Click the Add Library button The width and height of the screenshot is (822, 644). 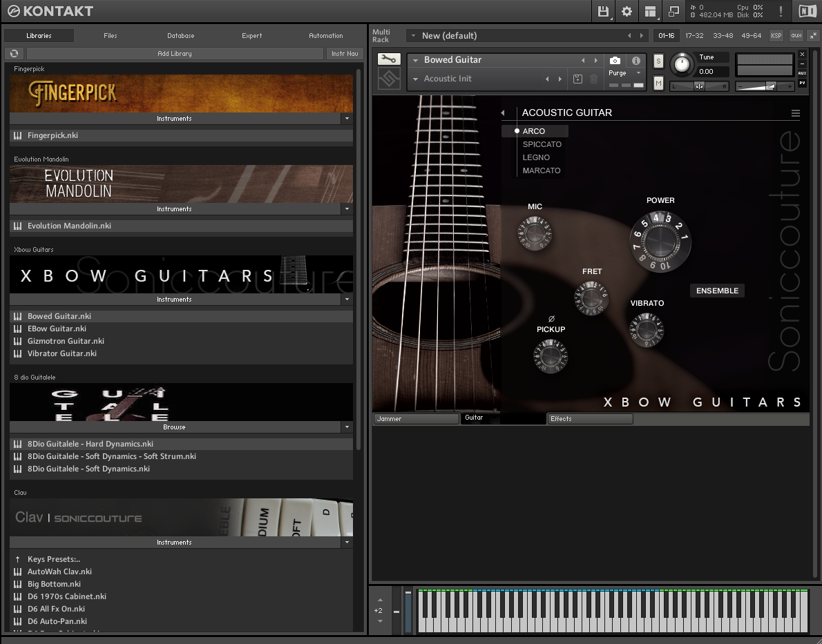(x=175, y=53)
